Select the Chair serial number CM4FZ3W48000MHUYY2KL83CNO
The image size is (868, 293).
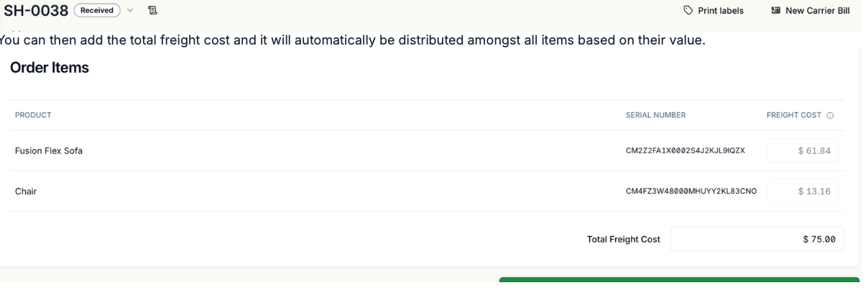pyautogui.click(x=691, y=191)
